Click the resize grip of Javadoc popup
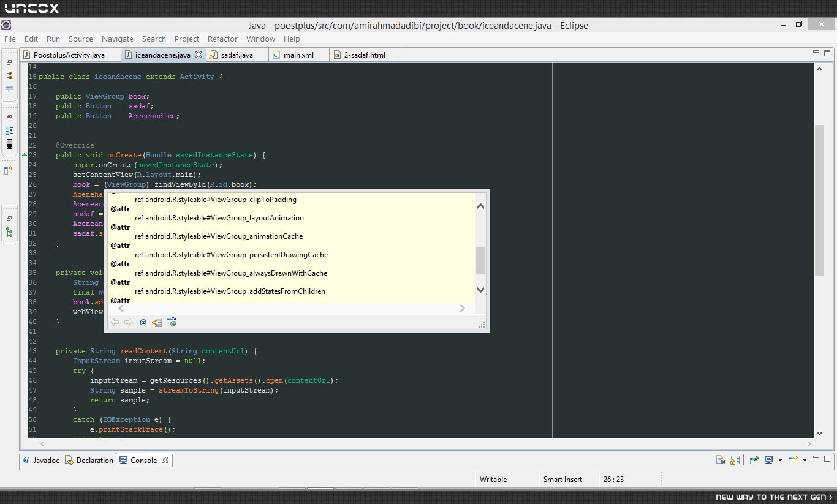Viewport: 837px width, 504px height. 482,325
